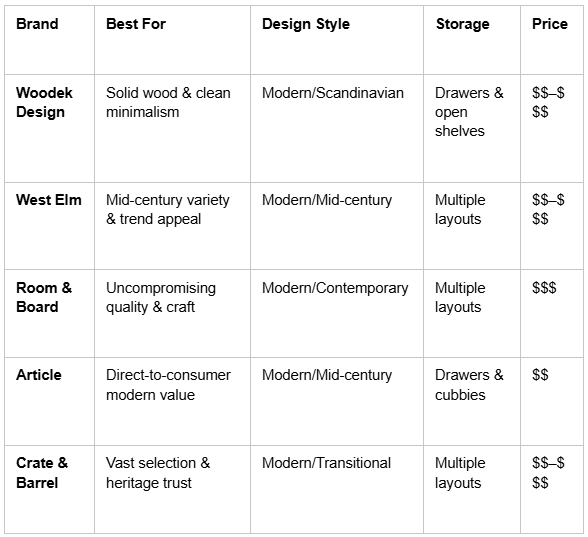Click the Uncompromising quality & craft cell
The image size is (588, 537).
172,313
